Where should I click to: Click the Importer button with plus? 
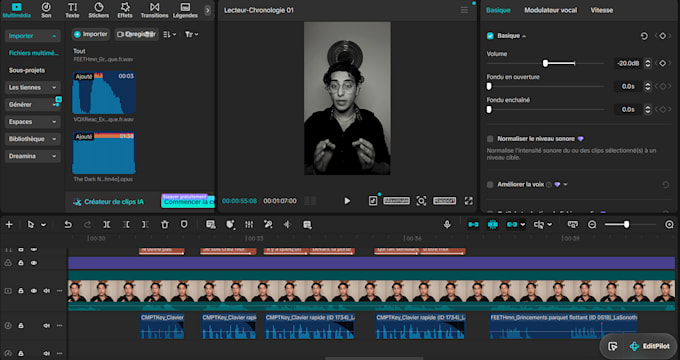(x=90, y=34)
